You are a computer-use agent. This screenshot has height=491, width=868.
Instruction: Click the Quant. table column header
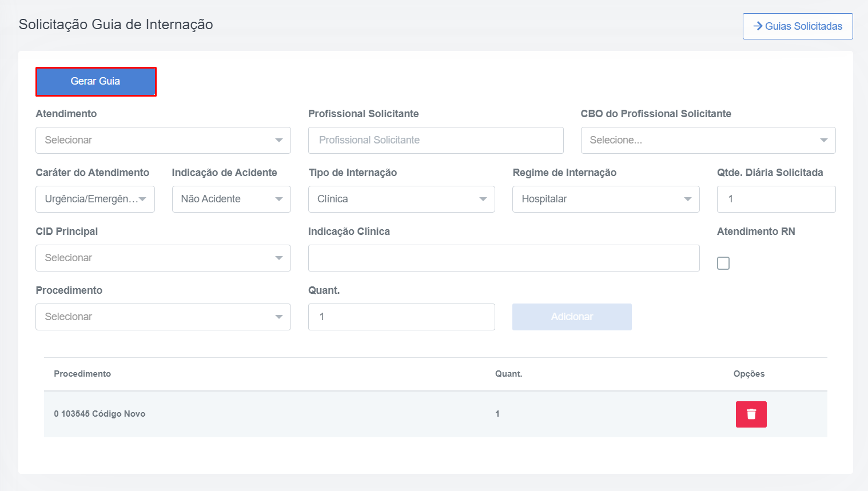tap(508, 374)
